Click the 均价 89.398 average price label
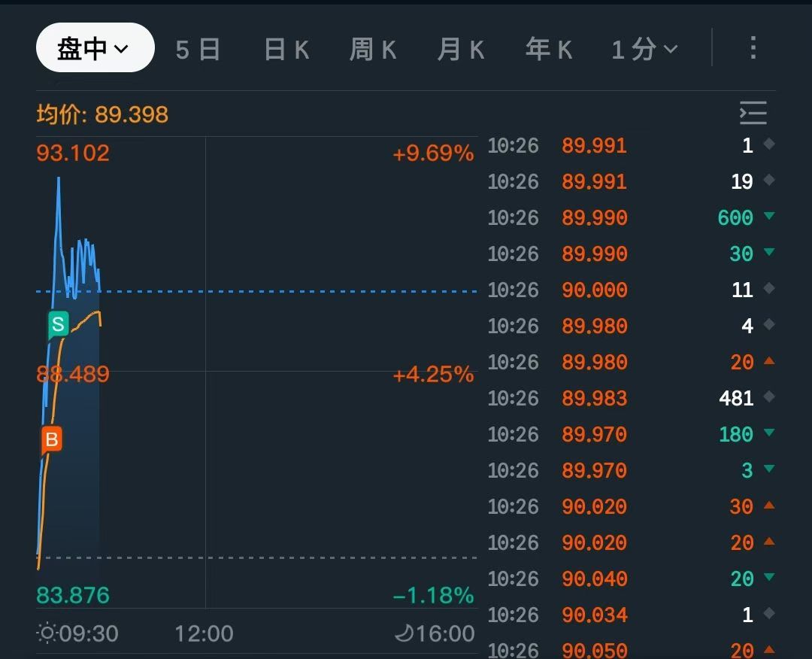 pos(102,115)
